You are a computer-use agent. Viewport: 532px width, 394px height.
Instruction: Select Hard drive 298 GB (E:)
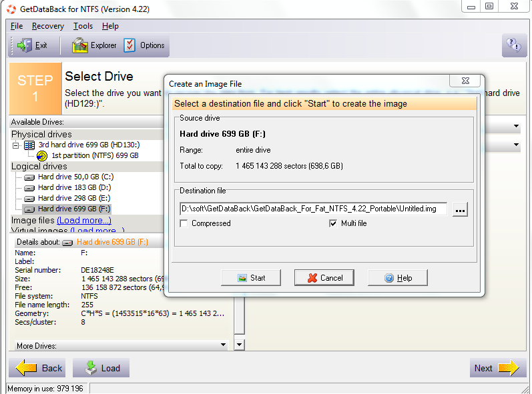click(74, 198)
